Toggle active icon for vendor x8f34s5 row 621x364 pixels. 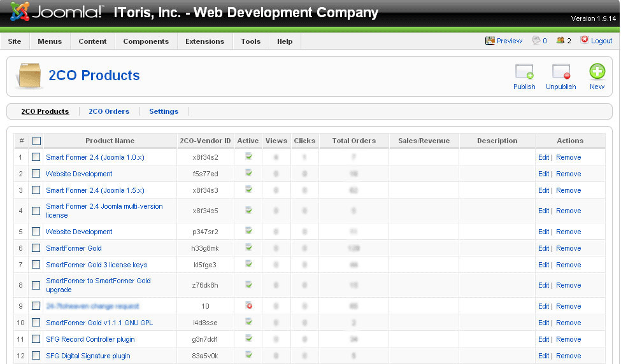(x=248, y=210)
